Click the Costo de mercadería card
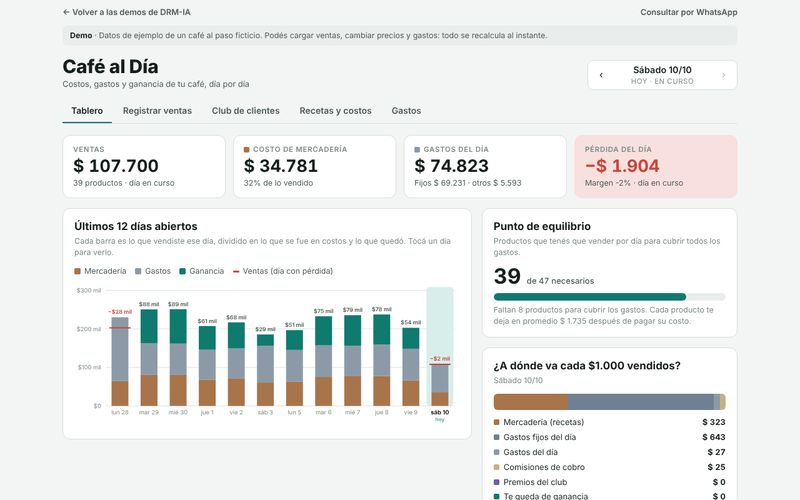 point(314,166)
